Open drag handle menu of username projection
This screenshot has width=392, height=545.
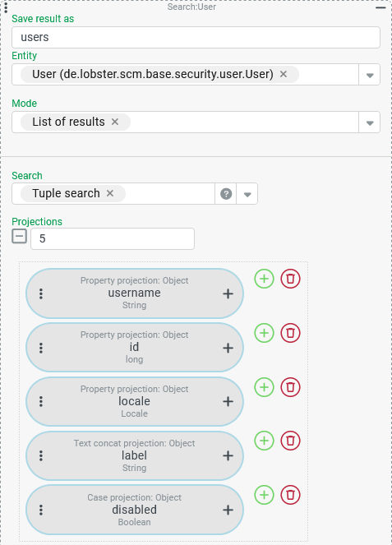[x=41, y=293]
